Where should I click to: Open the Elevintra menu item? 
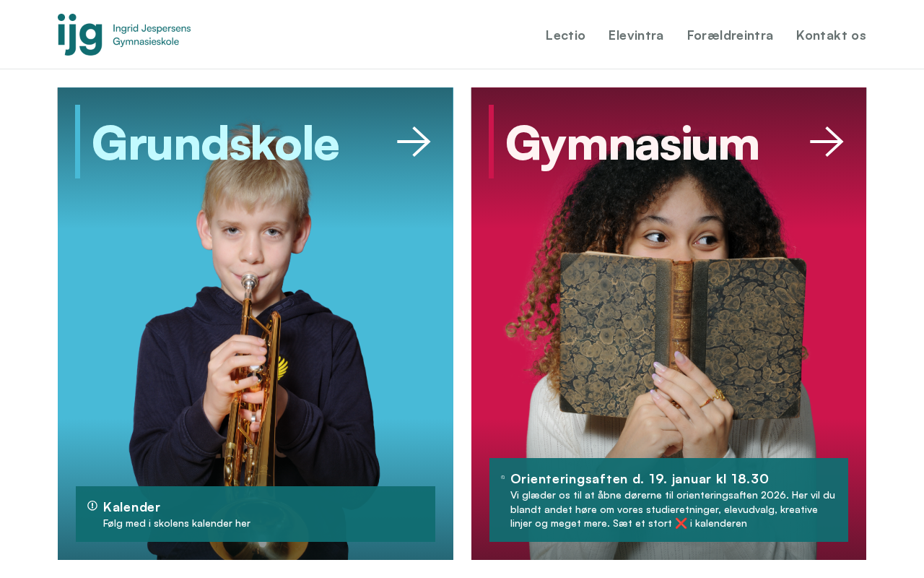636,35
